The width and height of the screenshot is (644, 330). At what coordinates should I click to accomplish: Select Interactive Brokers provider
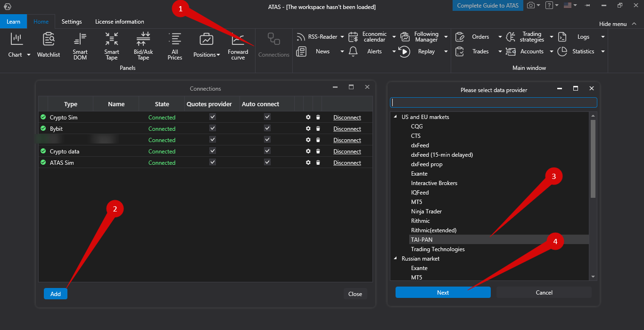(x=434, y=183)
